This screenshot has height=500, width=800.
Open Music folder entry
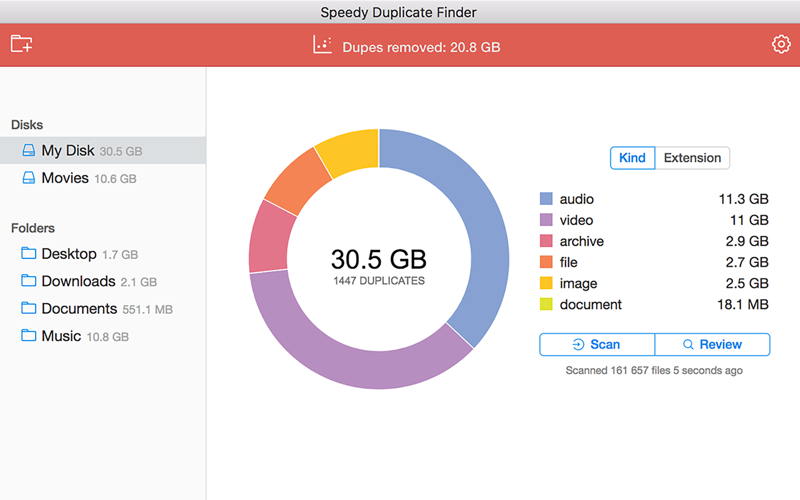(x=103, y=336)
